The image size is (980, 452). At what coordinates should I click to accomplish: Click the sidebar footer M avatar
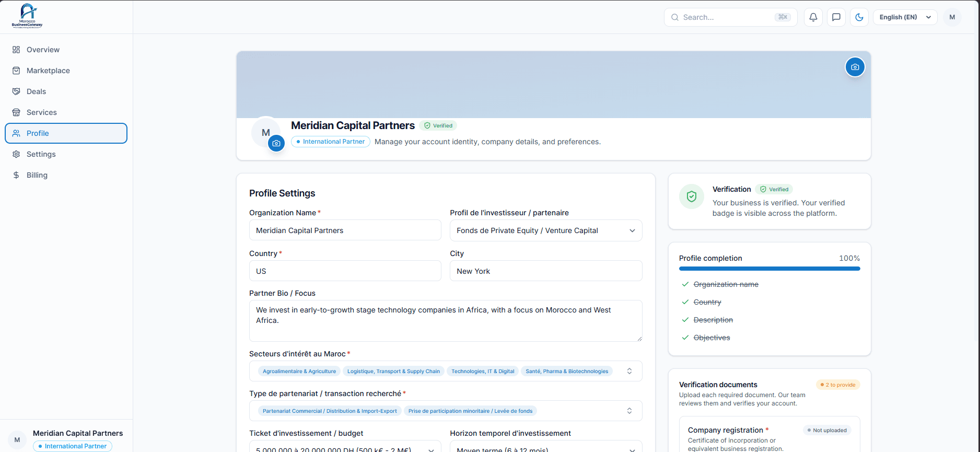(x=17, y=439)
